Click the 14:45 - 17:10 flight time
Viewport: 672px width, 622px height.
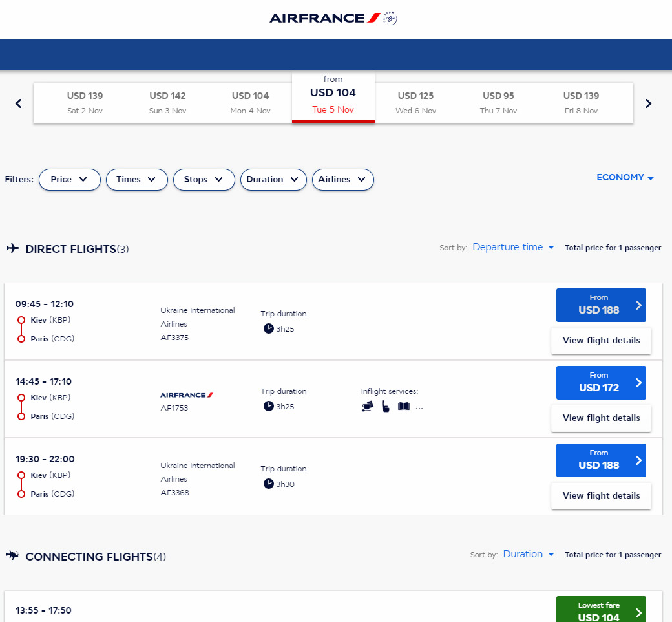[x=43, y=381]
